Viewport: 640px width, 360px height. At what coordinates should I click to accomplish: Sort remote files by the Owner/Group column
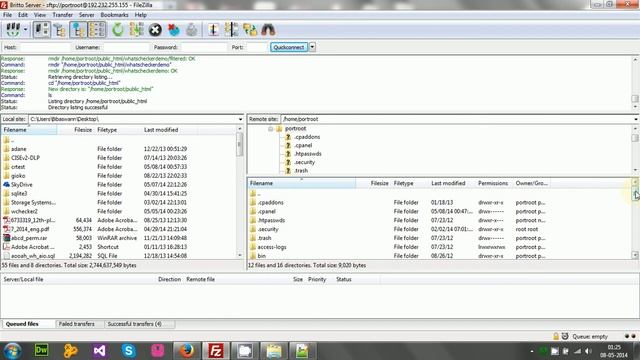[531, 183]
